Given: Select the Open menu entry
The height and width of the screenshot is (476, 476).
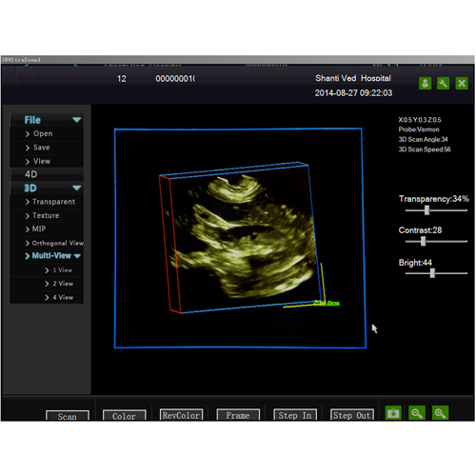Looking at the screenshot, I should pyautogui.click(x=47, y=133).
